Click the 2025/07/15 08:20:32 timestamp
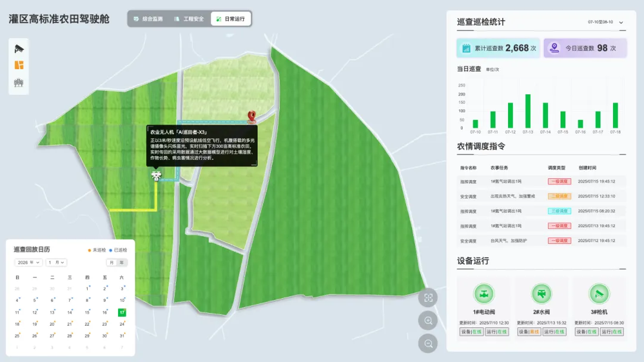 click(x=596, y=211)
